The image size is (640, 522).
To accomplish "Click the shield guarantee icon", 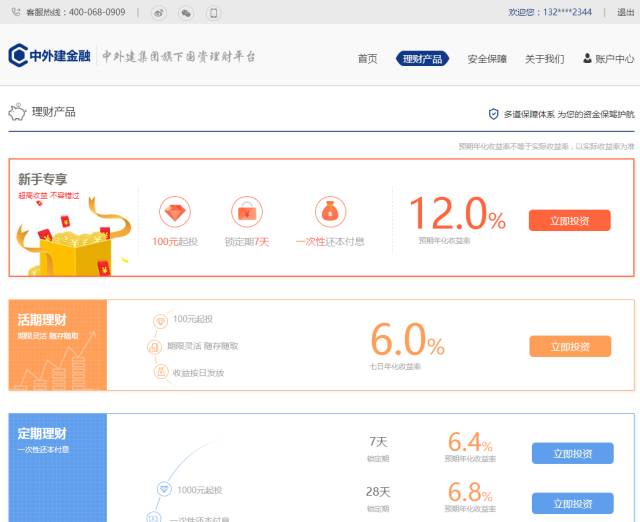I will (493, 114).
